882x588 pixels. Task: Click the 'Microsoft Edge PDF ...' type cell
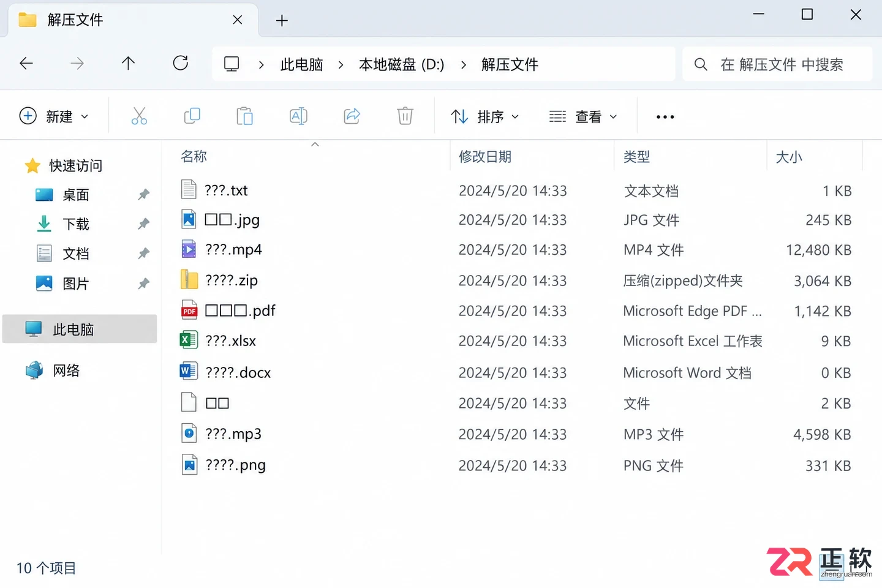[693, 311]
